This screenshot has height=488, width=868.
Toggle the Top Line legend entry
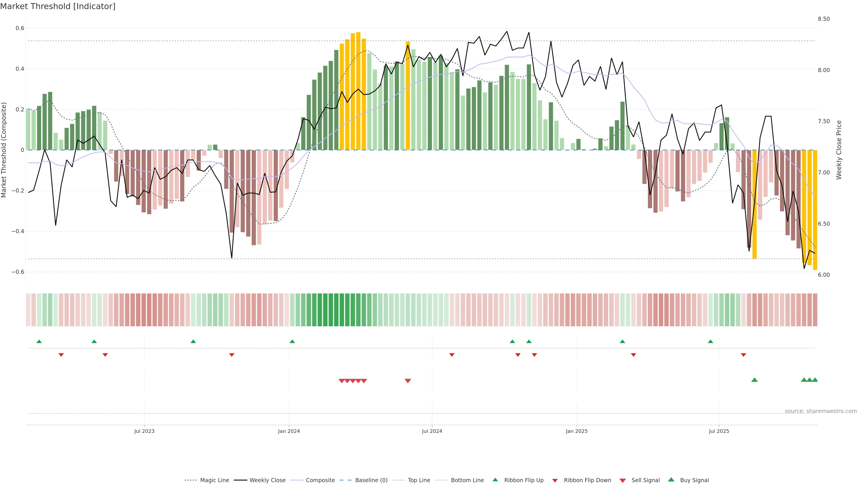419,480
